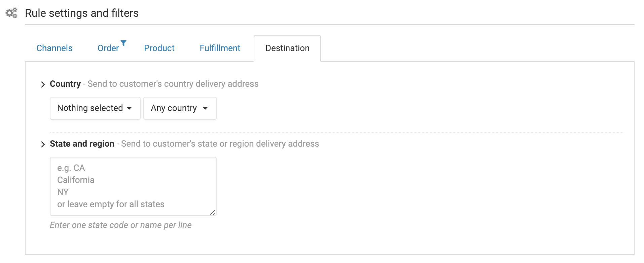The image size is (644, 263).
Task: Click the 'Enter one state code' hint text
Action: pos(121,225)
